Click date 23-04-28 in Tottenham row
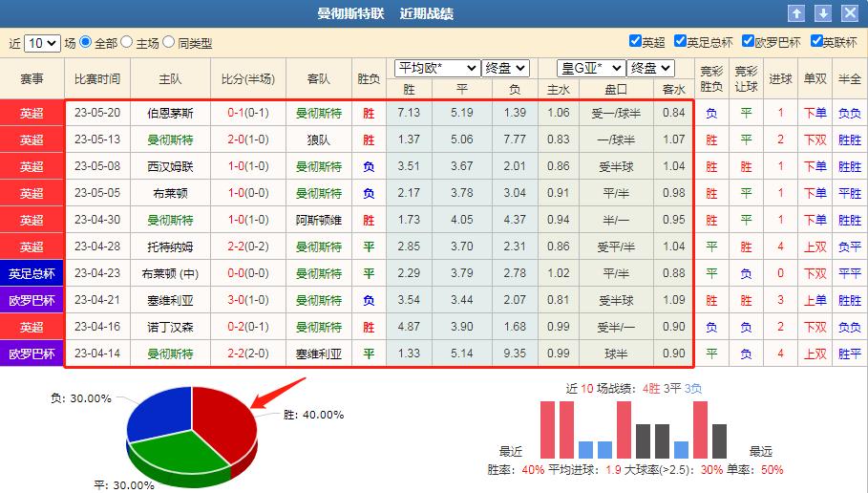The width and height of the screenshot is (868, 493). tap(97, 246)
